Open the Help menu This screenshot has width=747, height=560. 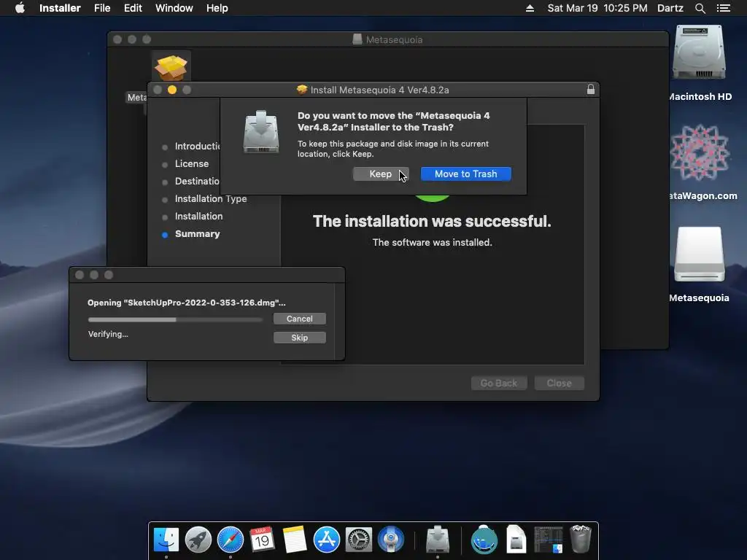217,8
